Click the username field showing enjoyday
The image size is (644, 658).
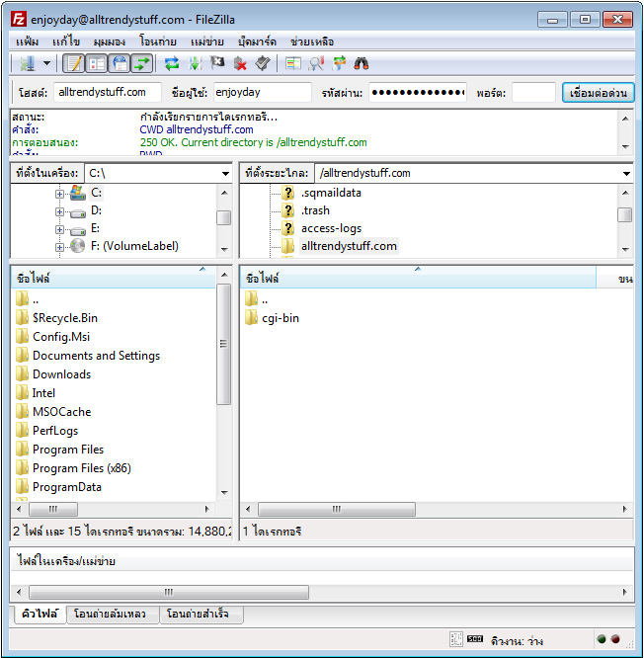click(x=263, y=92)
